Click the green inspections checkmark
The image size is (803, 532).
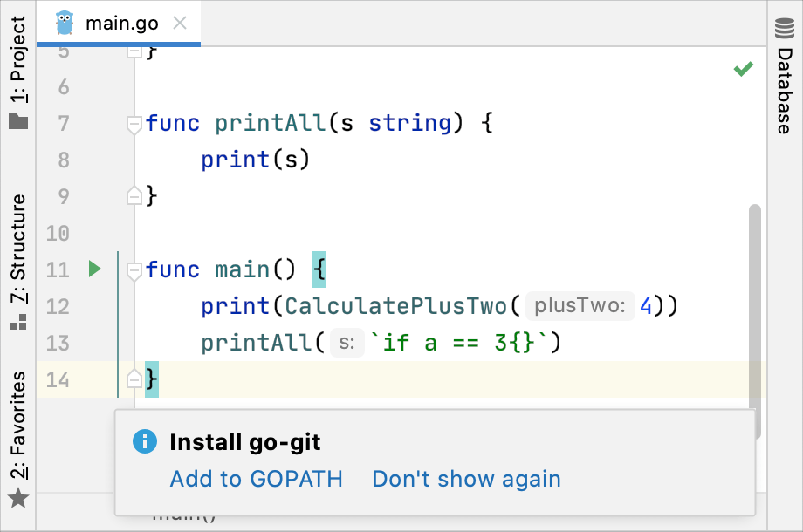[x=743, y=68]
